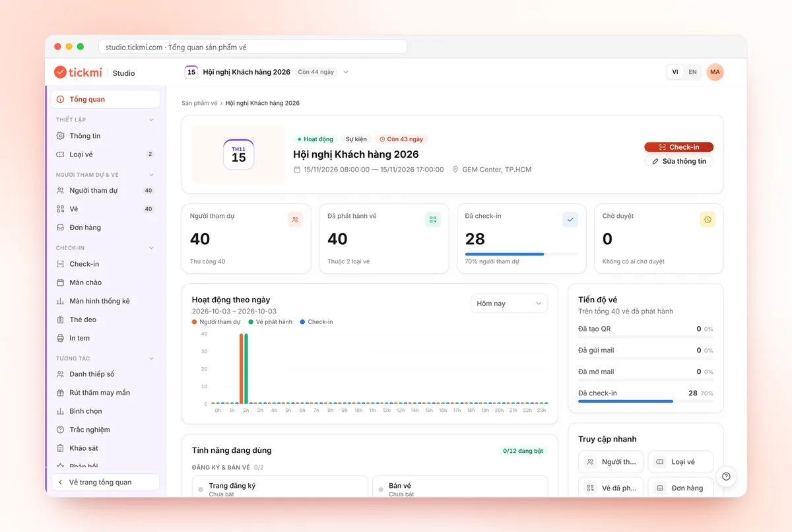This screenshot has height=532, width=792.
Task: Open Người tham dự in the sidebar
Action: (106, 191)
